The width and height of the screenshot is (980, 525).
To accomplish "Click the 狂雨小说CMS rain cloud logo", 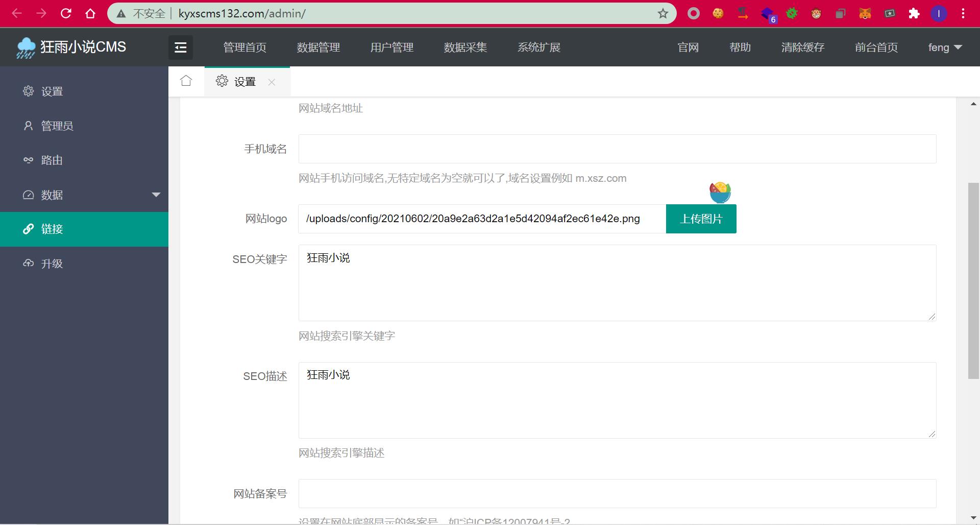I will (x=26, y=48).
